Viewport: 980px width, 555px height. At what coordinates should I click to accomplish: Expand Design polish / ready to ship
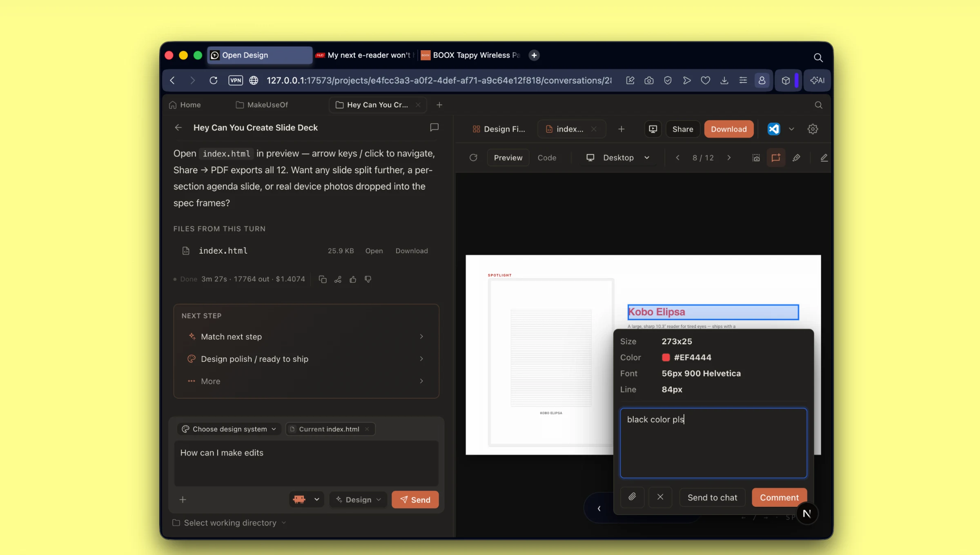(306, 359)
